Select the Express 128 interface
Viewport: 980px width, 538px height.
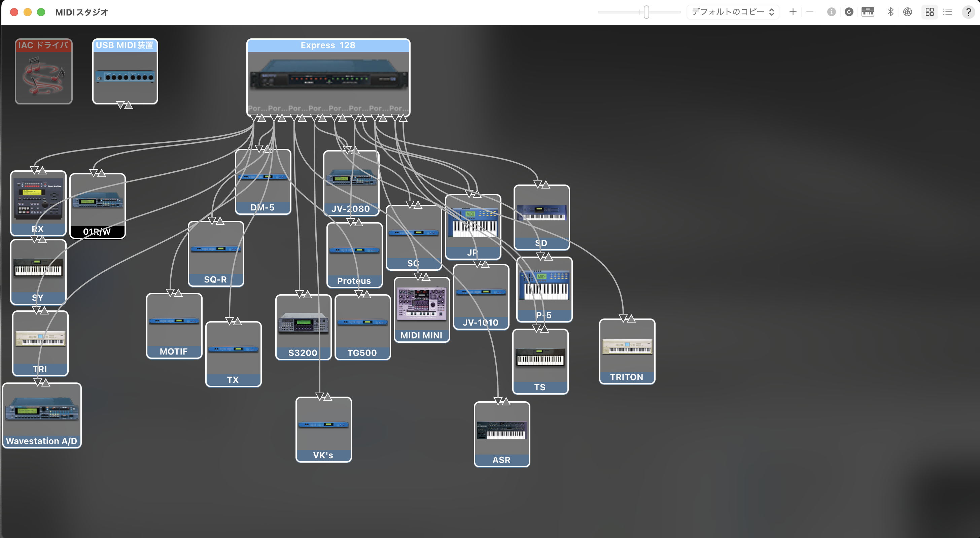[x=328, y=76]
